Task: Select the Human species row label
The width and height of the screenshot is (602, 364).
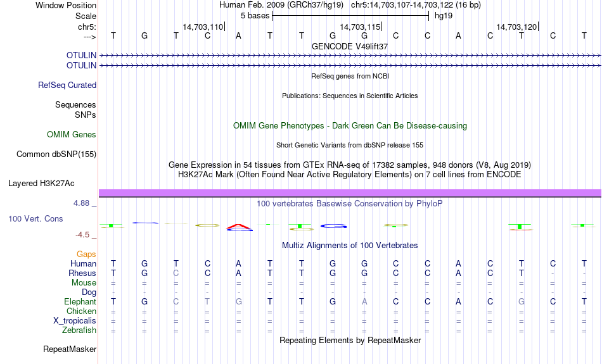Action: click(x=83, y=263)
